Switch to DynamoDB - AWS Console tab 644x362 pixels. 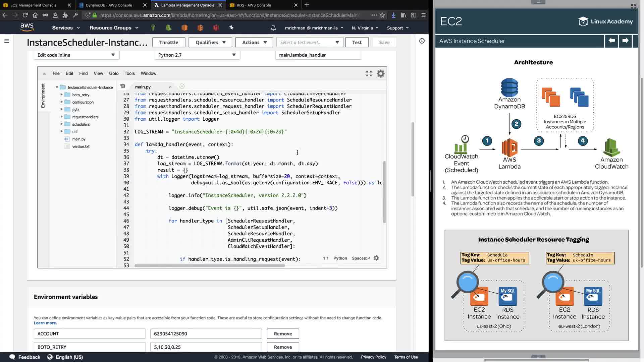(109, 5)
